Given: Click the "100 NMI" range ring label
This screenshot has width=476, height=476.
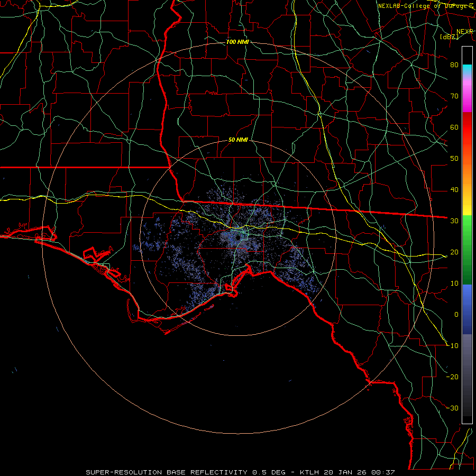Looking at the screenshot, I should click(x=237, y=42).
